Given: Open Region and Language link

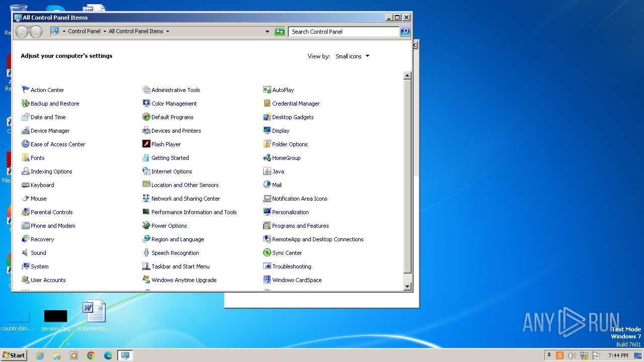Looking at the screenshot, I should [178, 239].
